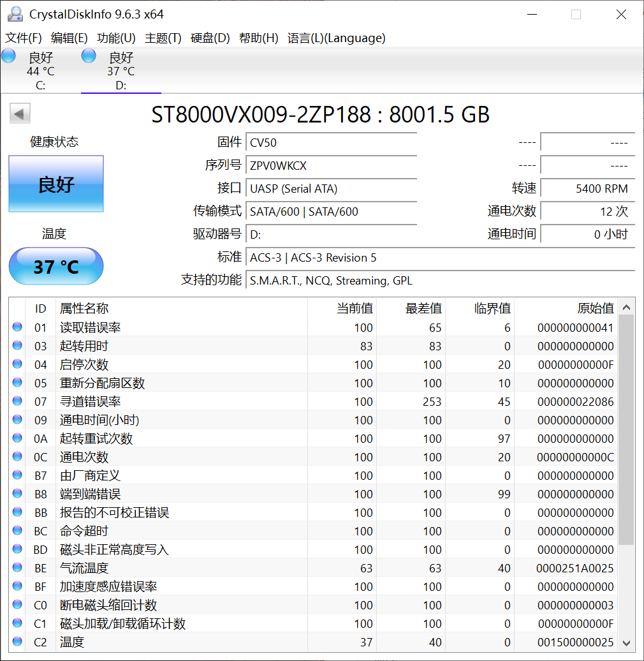
Task: Click the 固件 field showing CV50
Action: 331,142
